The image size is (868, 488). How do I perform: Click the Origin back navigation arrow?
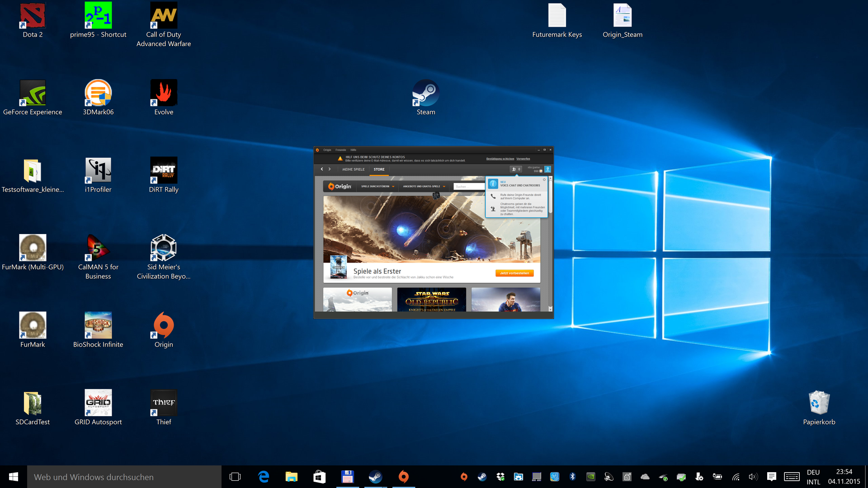322,169
